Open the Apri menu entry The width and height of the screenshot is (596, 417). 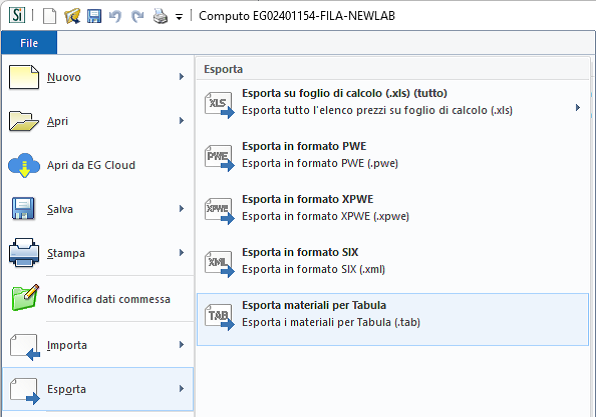tap(98, 121)
